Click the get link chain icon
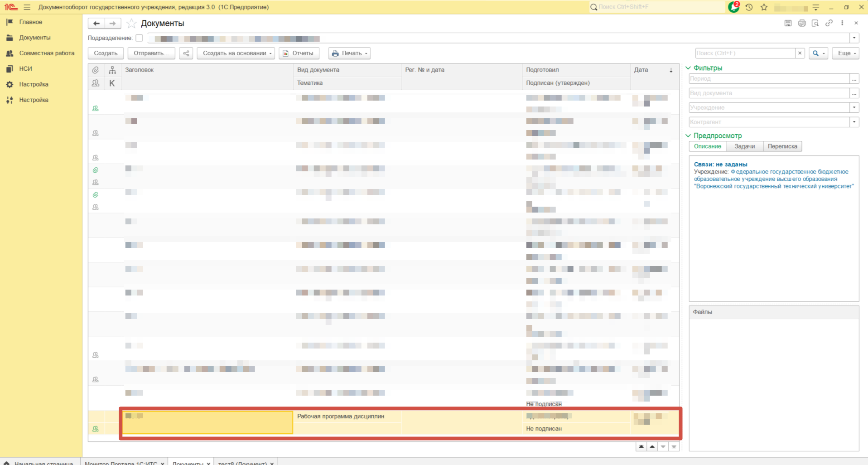868x465 pixels. 829,23
